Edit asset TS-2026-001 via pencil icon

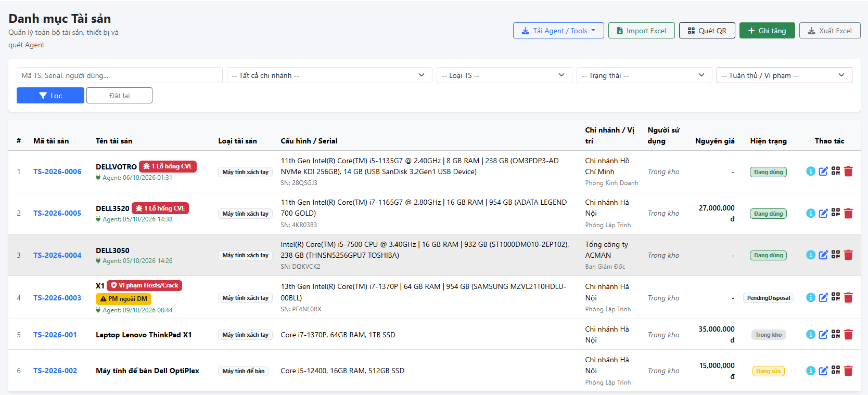coord(823,334)
